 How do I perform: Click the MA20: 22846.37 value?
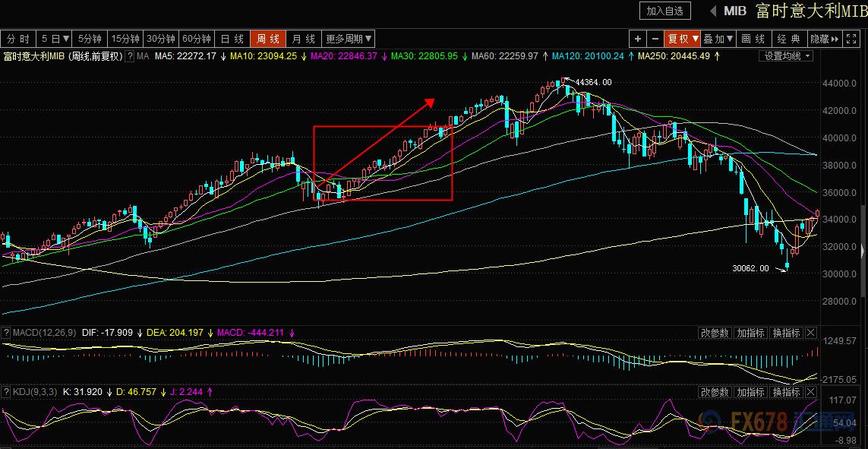[344, 56]
